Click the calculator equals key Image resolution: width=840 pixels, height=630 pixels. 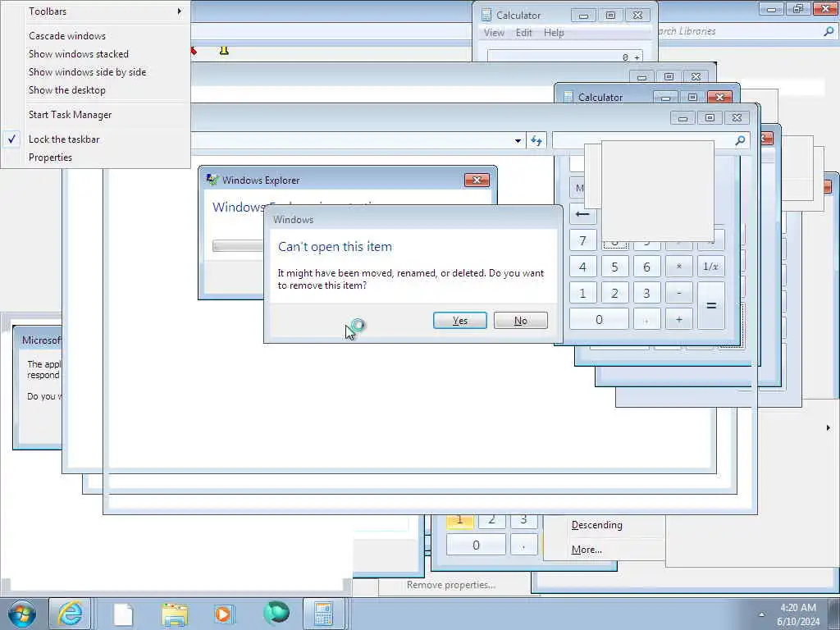pos(711,306)
